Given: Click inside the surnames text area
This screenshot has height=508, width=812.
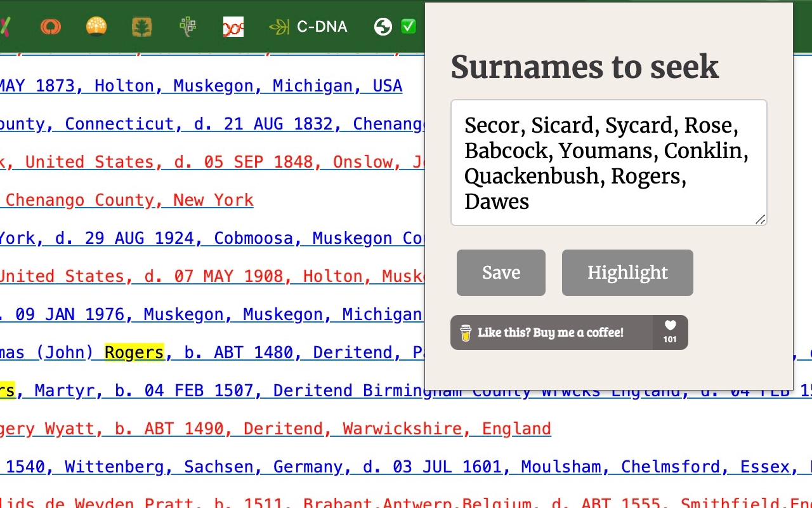Looking at the screenshot, I should [608, 162].
